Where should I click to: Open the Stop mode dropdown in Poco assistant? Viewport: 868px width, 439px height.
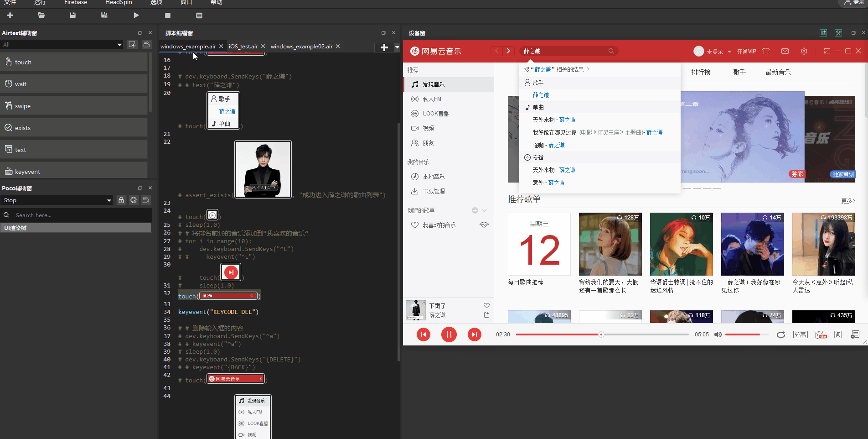coord(57,200)
